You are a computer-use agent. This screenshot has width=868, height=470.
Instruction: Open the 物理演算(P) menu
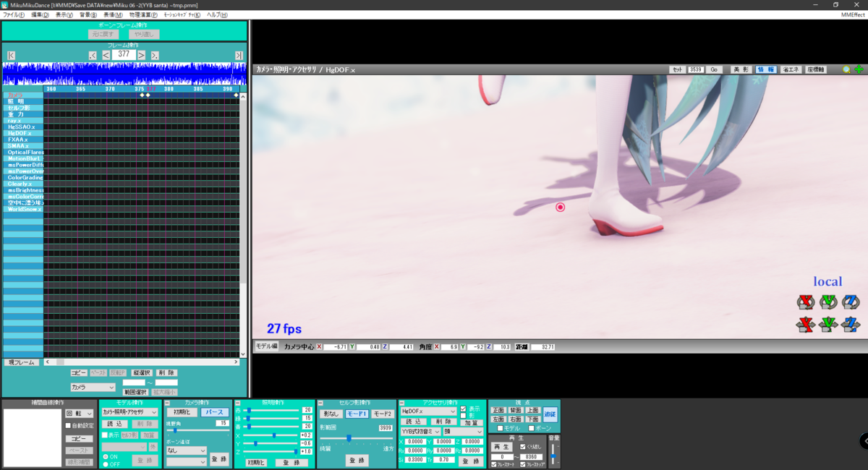tap(144, 14)
